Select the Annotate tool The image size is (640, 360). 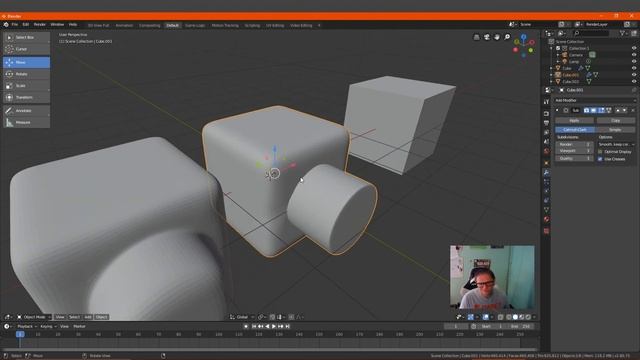click(27, 111)
